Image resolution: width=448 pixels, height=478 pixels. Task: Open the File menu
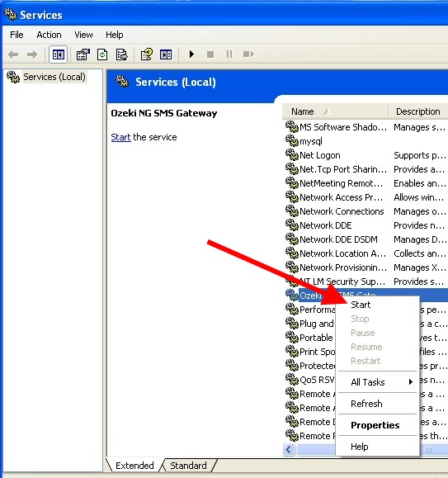[x=17, y=35]
